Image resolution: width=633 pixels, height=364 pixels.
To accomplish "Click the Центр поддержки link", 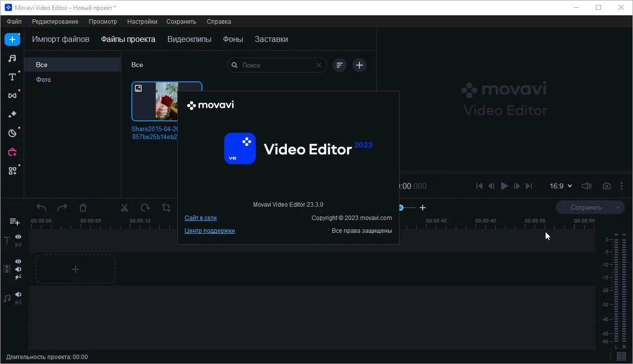I will [x=210, y=231].
